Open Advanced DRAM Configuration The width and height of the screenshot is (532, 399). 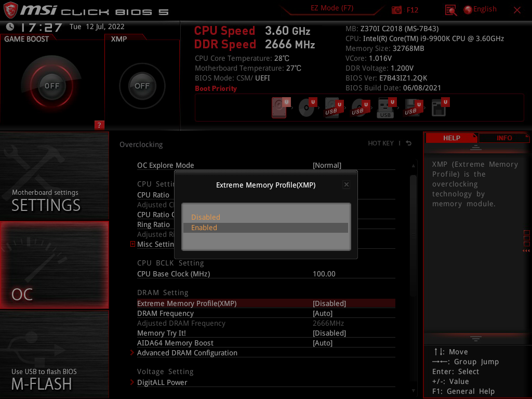click(187, 352)
